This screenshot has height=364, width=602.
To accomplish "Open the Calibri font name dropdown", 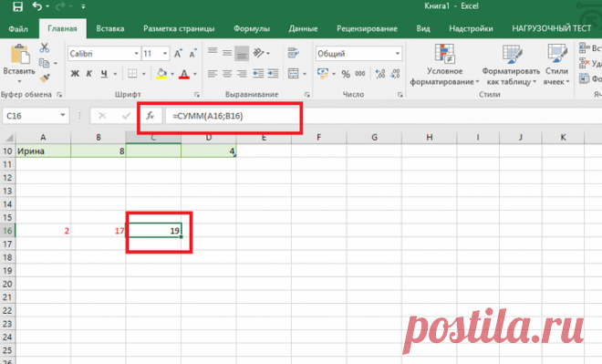I will click(x=136, y=54).
